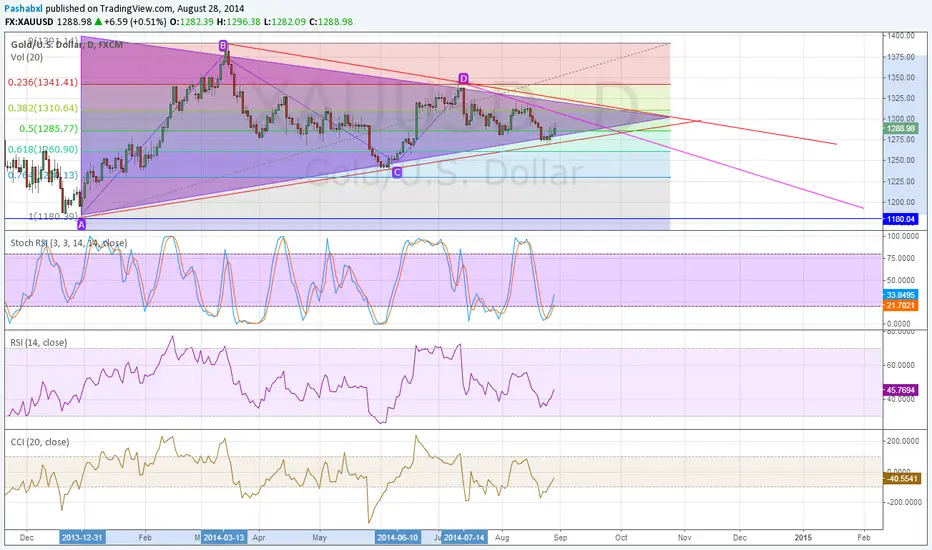Click the 0.382(1310.64) Fibonacci level label
The width and height of the screenshot is (932, 550).
pos(43,108)
